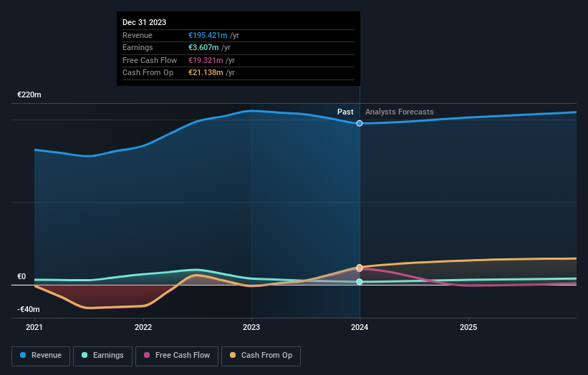Click the blue Revenue data point at 2024
This screenshot has width=588, height=375.
360,123
